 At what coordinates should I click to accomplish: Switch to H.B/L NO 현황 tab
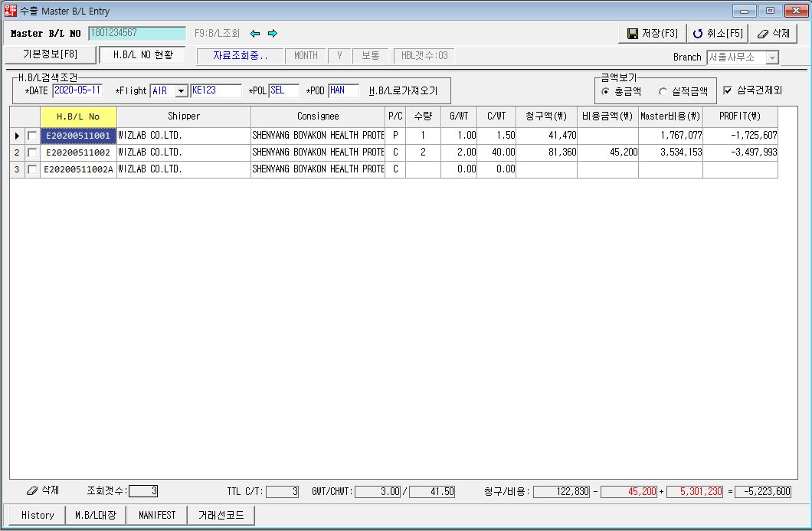(142, 55)
